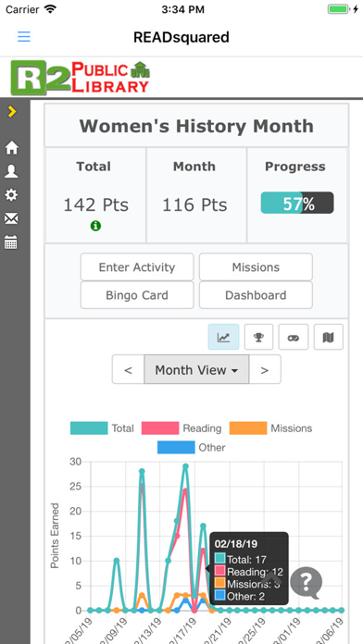Toggle Missions series in chart legend

coord(270,428)
